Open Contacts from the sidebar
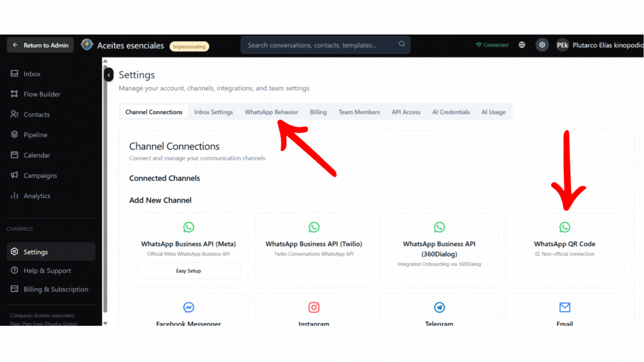 coord(37,114)
